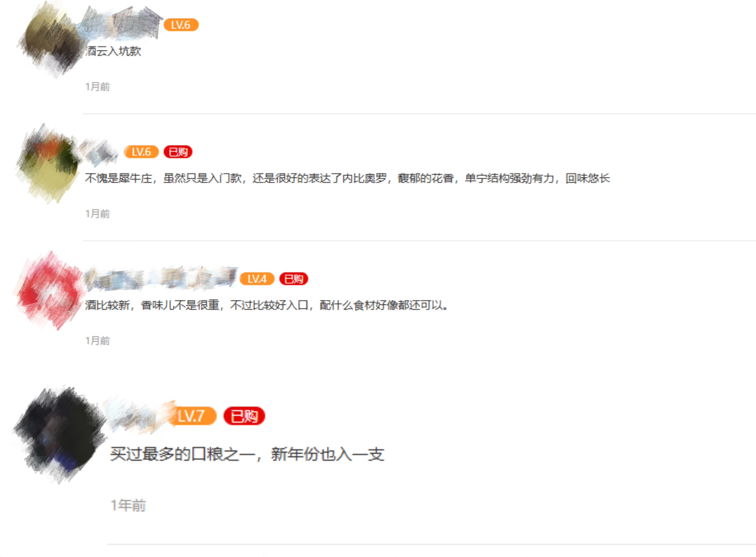Viewport: 756px width, 557px height.
Task: Click the comment 买过最多的口粮之一
Action: coord(247,454)
